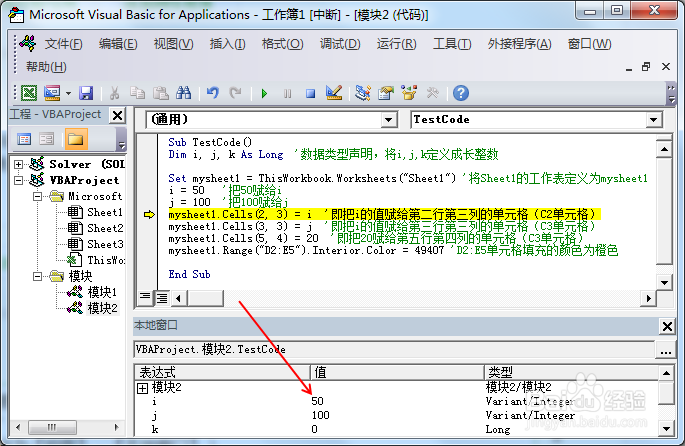Close the 本地窗口 Locals panel
This screenshot has width=685, height=446.
pyautogui.click(x=667, y=326)
